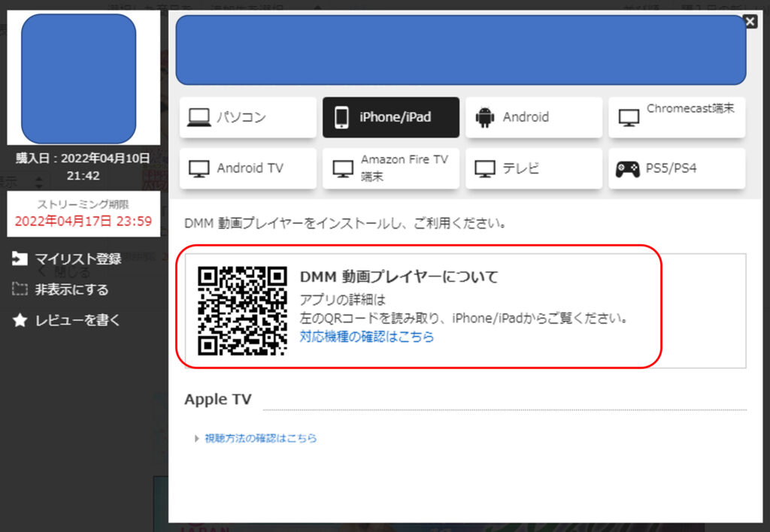Click the wide blue banner atop the dialog
Viewport: 770px width, 532px height.
460,50
